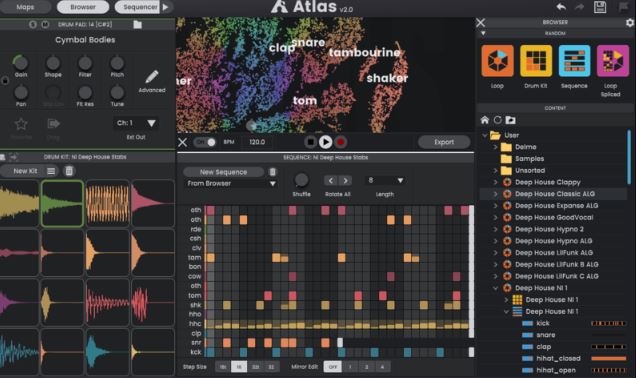Image resolution: width=636 pixels, height=378 pixels.
Task: Click the Loop Spliced icon
Action: click(612, 61)
